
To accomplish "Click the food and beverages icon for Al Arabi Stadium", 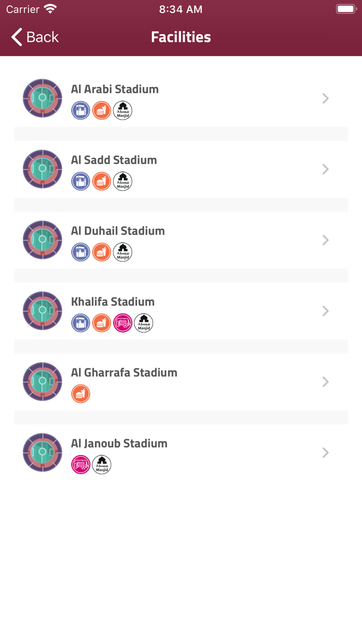I will tap(101, 110).
